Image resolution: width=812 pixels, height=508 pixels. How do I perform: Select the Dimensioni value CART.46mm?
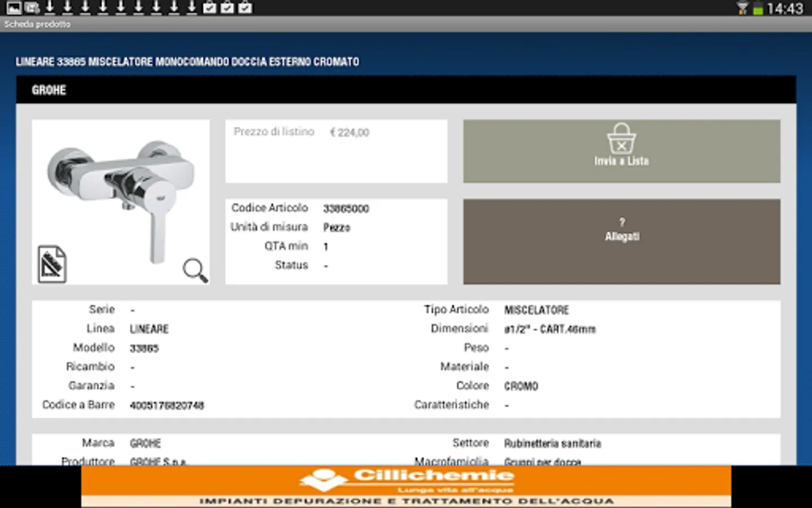tap(550, 329)
